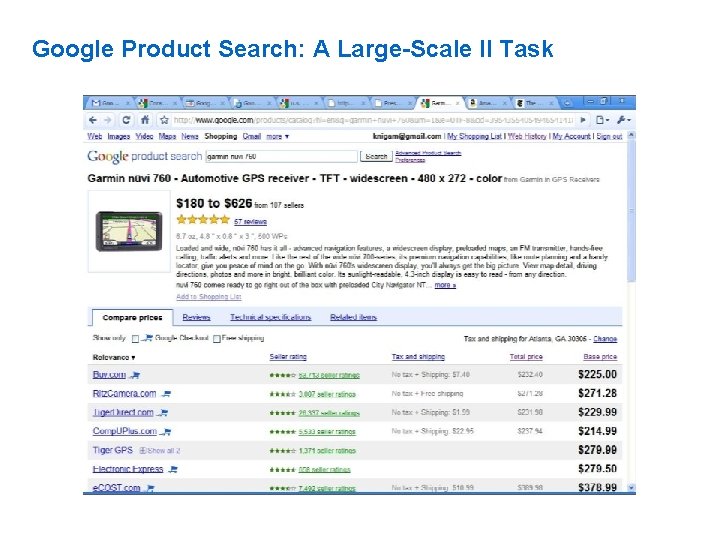Open the Images link in Google bar

click(x=118, y=136)
